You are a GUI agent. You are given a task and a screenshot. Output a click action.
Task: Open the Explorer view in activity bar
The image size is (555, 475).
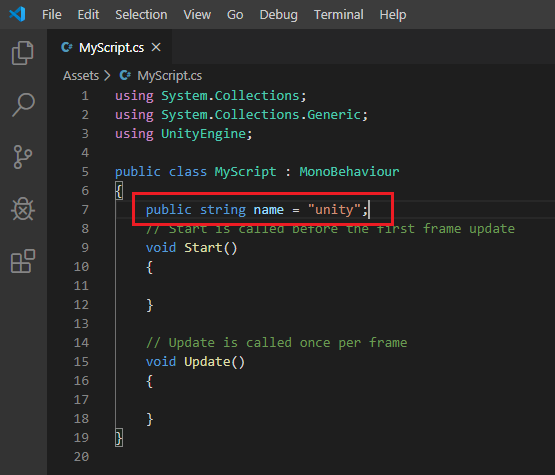point(23,53)
